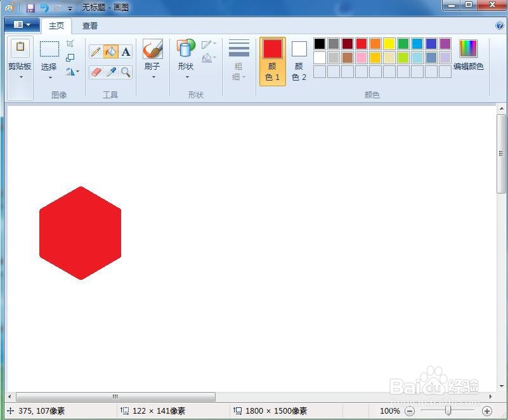The height and width of the screenshot is (420, 508).
Task: Pick the yellow color swatch
Action: tap(389, 44)
